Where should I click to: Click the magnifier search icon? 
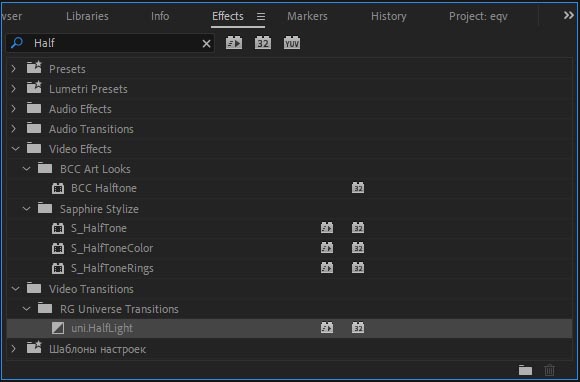pos(17,43)
